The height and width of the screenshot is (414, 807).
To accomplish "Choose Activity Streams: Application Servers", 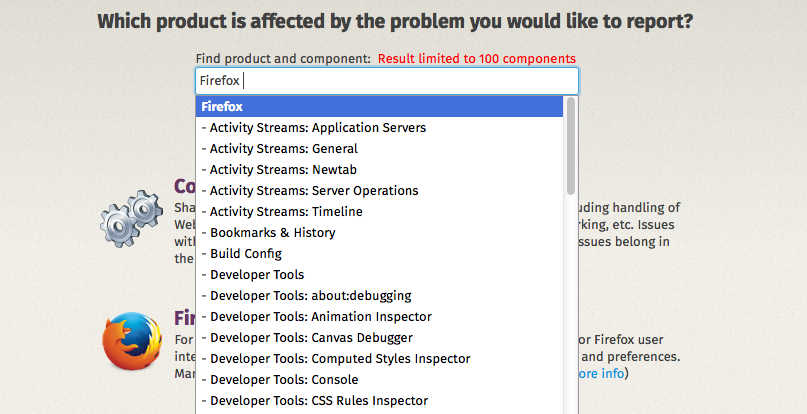I will click(x=379, y=128).
